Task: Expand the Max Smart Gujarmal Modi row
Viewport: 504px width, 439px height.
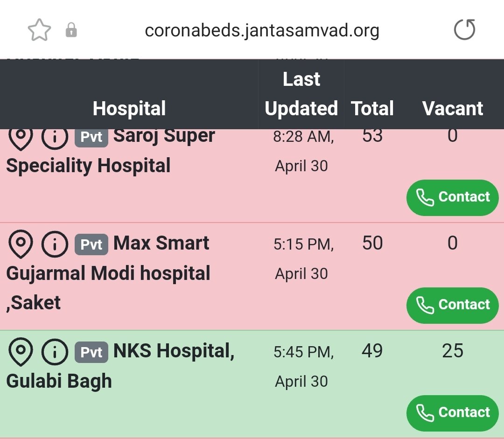Action: (x=252, y=276)
